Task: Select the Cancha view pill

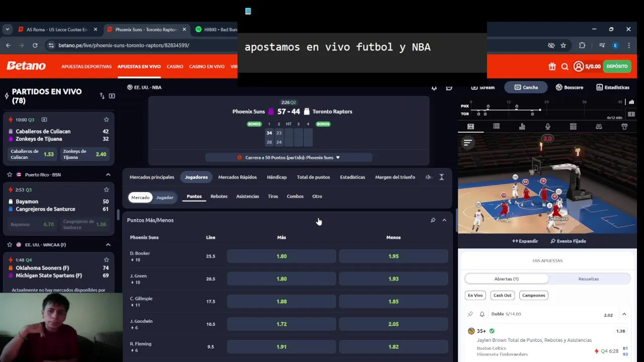Action: (x=526, y=87)
